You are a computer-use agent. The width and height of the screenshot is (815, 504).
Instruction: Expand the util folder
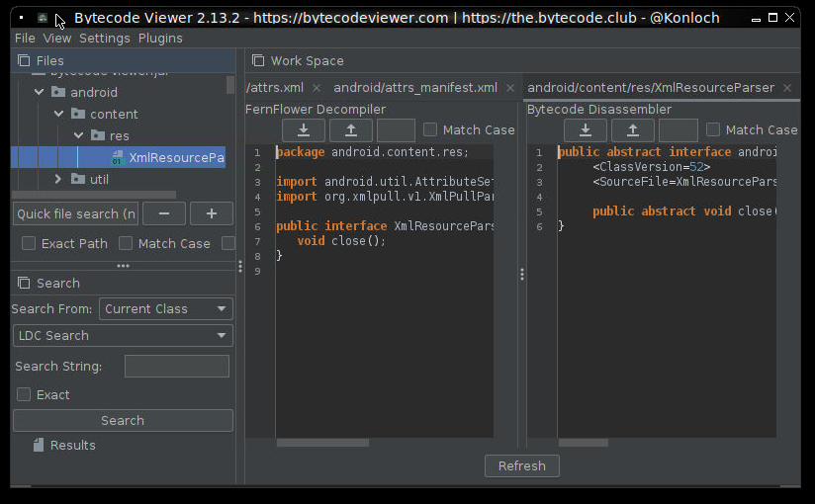(x=58, y=179)
